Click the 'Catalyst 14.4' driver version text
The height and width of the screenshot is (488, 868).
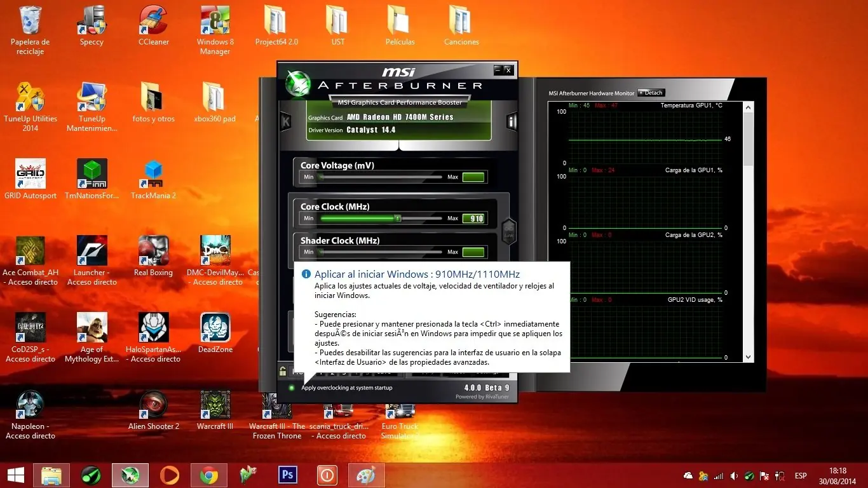(371, 130)
